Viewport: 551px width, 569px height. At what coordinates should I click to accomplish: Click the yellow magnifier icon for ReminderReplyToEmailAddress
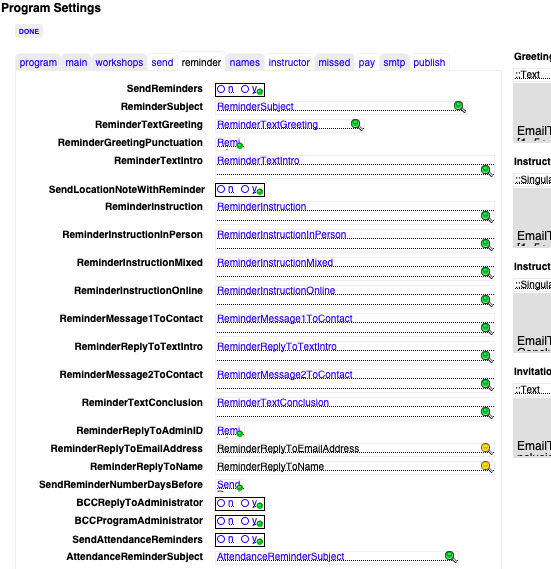click(487, 449)
